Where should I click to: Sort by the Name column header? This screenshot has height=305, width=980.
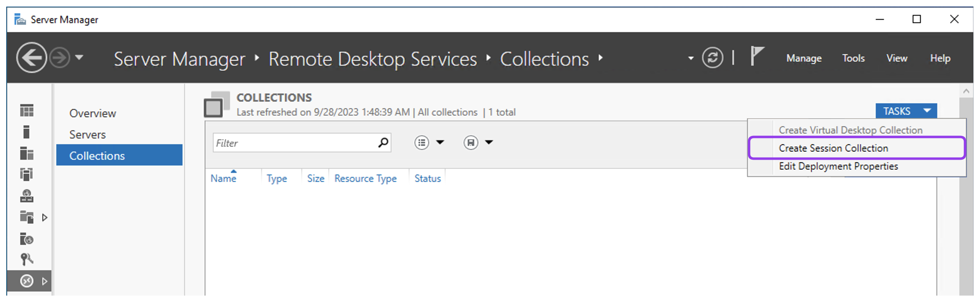(x=223, y=178)
